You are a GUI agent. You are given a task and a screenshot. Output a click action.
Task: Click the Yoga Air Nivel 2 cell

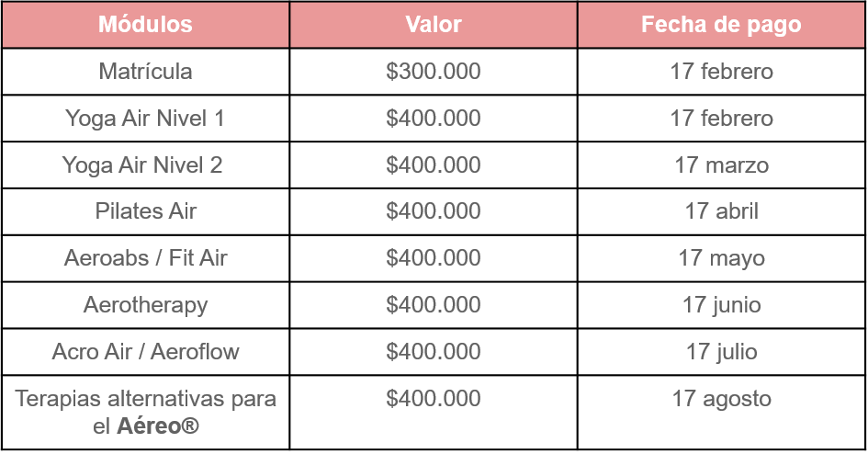point(146,165)
